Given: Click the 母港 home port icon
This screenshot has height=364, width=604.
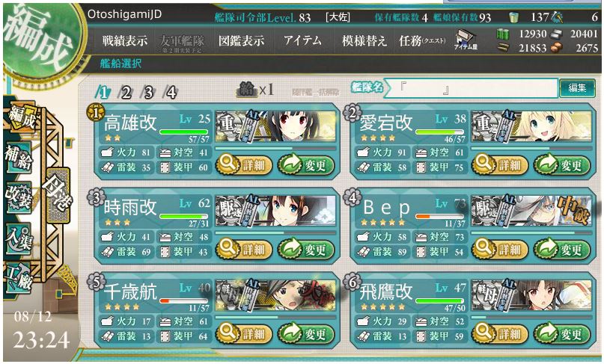Looking at the screenshot, I should (57, 196).
